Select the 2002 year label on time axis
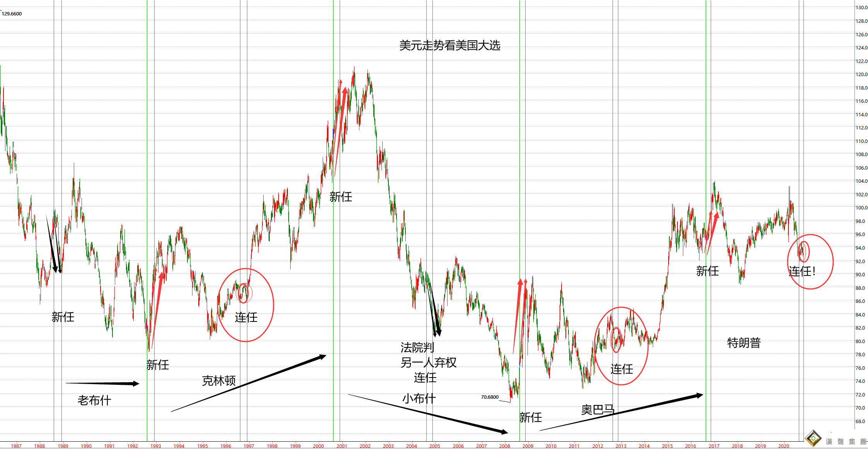Image resolution: width=868 pixels, height=449 pixels. pyautogui.click(x=365, y=446)
